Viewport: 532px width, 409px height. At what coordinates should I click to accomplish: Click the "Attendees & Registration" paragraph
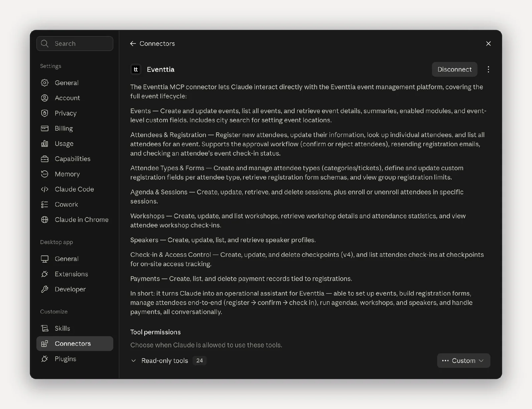[x=307, y=144]
